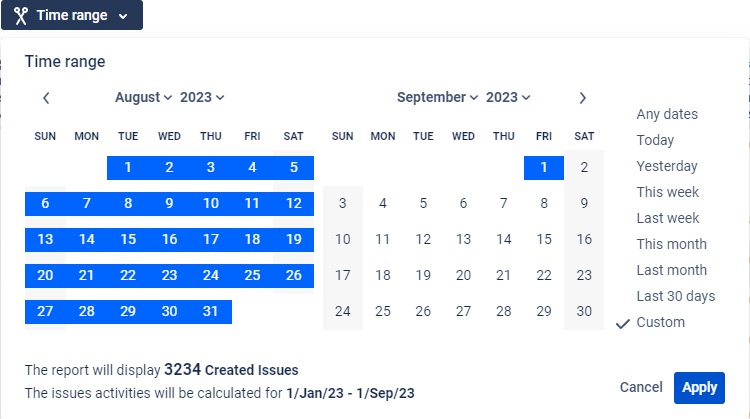750x419 pixels.
Task: Open the September month dropdown
Action: pyautogui.click(x=437, y=98)
